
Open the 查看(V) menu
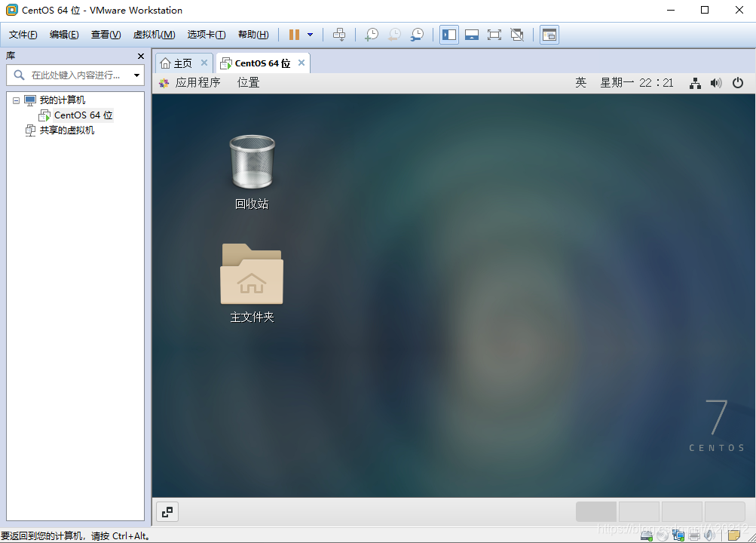tap(106, 35)
